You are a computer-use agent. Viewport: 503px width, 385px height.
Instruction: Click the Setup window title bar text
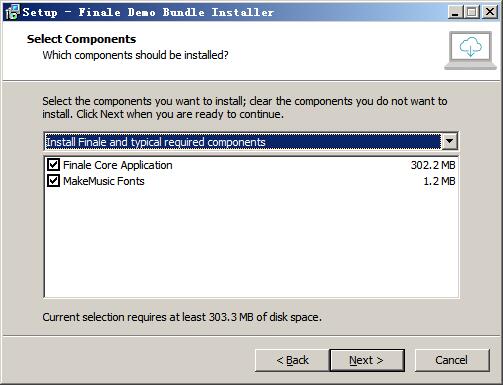[x=148, y=12]
